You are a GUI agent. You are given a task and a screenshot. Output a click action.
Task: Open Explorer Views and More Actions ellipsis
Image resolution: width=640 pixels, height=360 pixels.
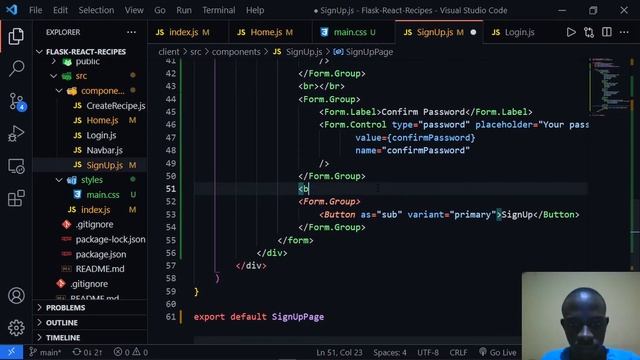[x=131, y=32]
